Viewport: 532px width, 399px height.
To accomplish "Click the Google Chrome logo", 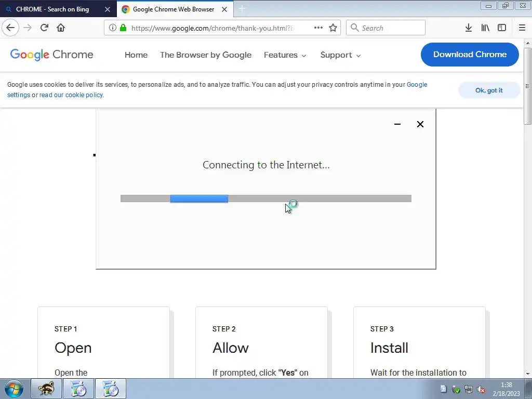I will 51,55.
